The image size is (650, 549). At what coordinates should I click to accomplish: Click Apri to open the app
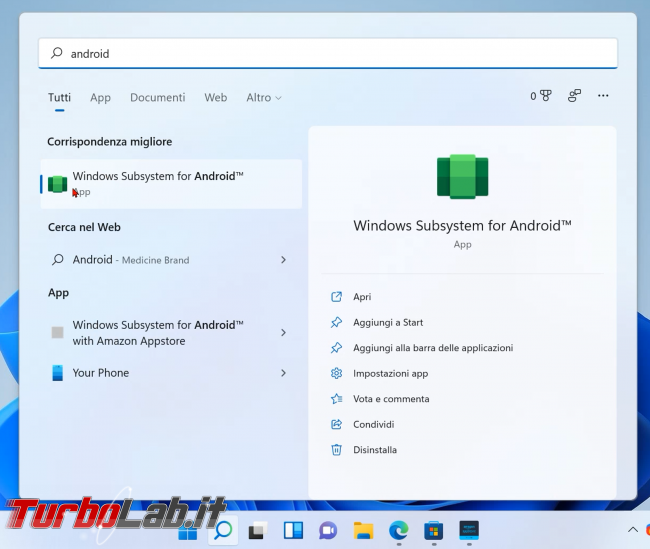pyautogui.click(x=362, y=297)
